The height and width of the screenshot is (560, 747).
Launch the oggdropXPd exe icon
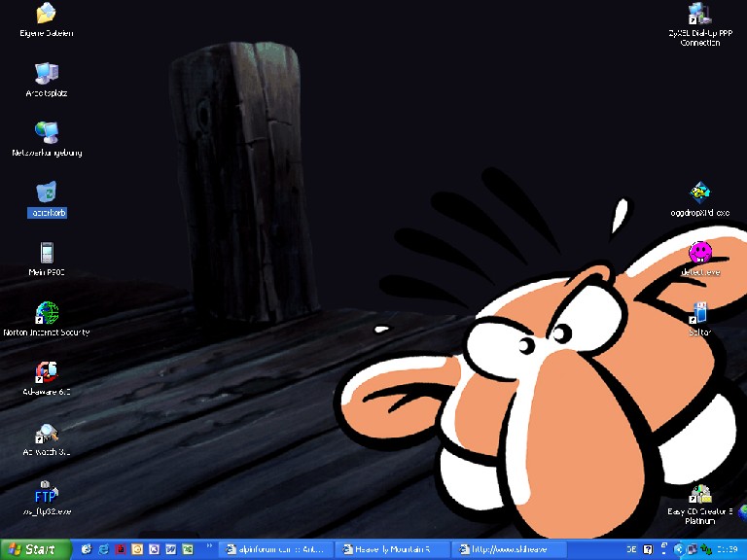pos(699,192)
